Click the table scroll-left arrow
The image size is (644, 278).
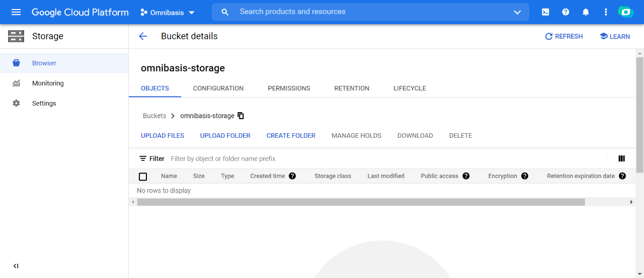coord(133,202)
